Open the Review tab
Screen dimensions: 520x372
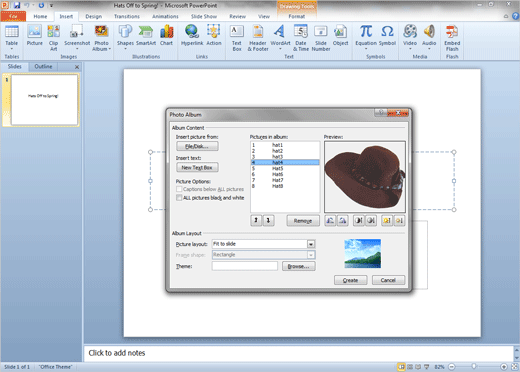click(237, 16)
